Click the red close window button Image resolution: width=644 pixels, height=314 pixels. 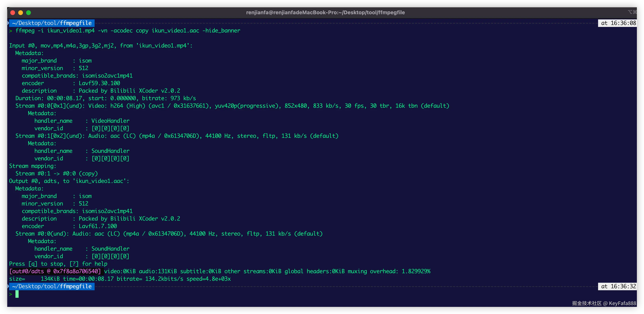13,12
